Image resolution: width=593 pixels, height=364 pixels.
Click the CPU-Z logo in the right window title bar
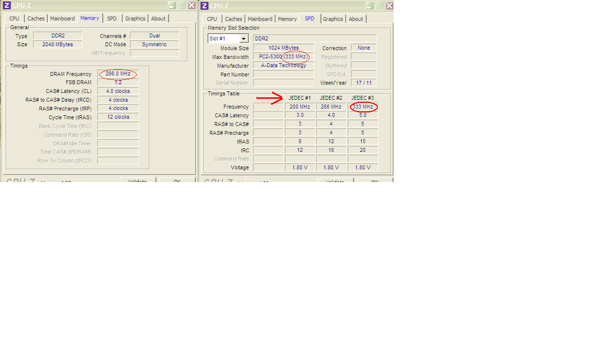tap(204, 6)
